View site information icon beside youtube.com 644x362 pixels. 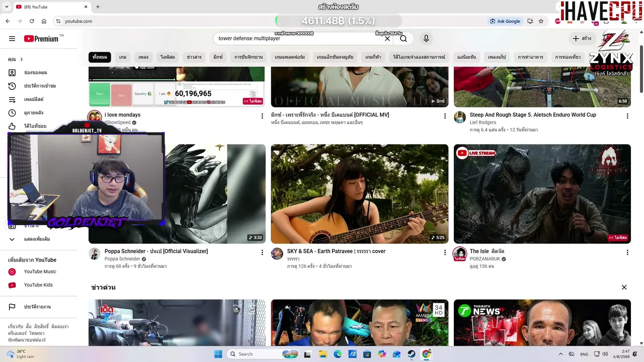58,21
